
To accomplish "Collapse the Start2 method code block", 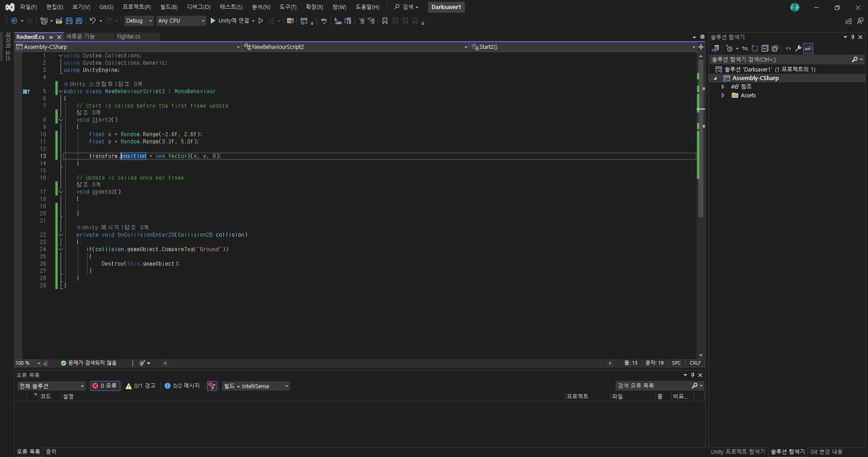I will (61, 120).
